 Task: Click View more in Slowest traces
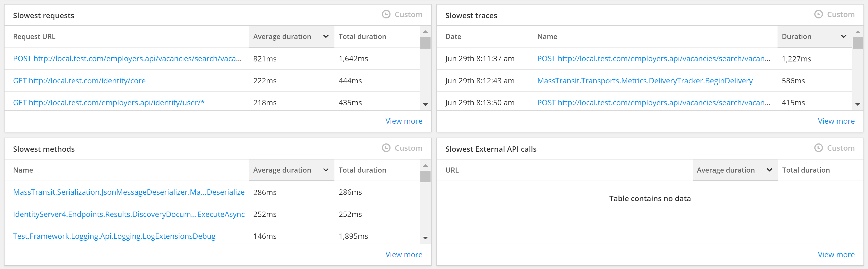point(836,121)
